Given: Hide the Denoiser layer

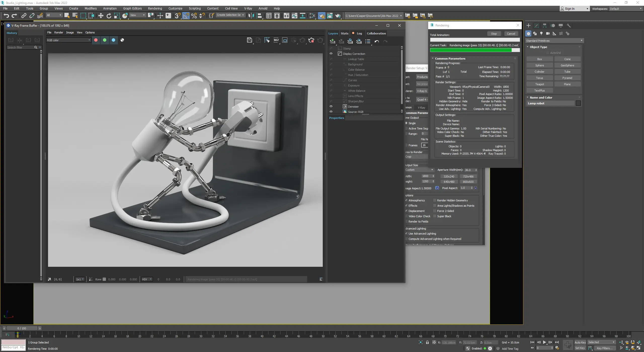Looking at the screenshot, I should pos(331,107).
